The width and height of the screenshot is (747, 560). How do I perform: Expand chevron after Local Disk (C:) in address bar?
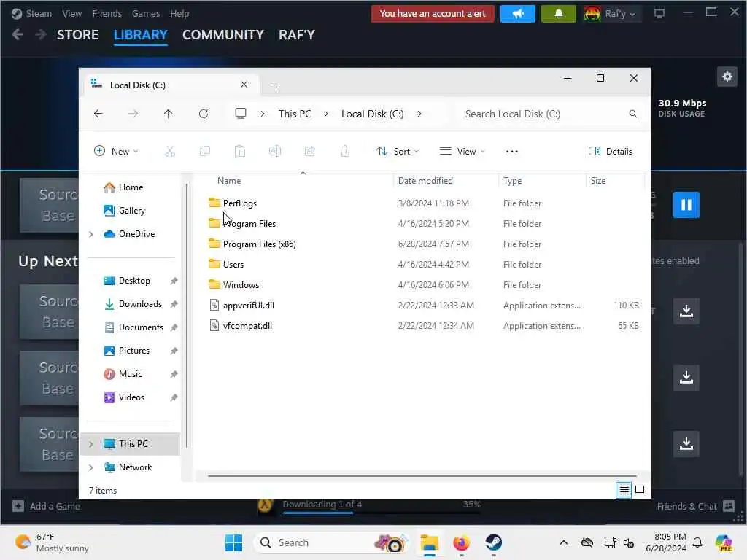click(x=419, y=114)
